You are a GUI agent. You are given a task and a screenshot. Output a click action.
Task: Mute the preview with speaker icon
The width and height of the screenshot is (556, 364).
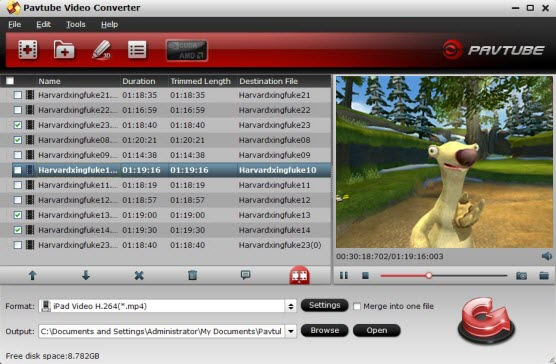click(547, 256)
